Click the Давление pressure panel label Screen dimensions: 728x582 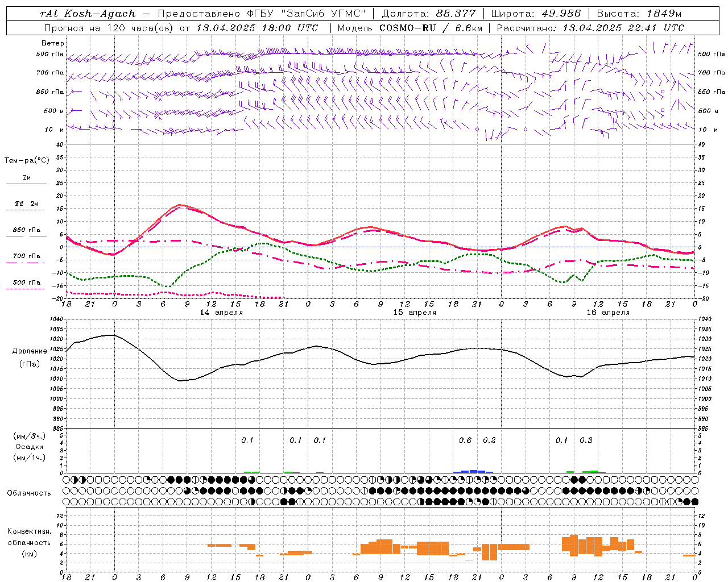point(30,351)
